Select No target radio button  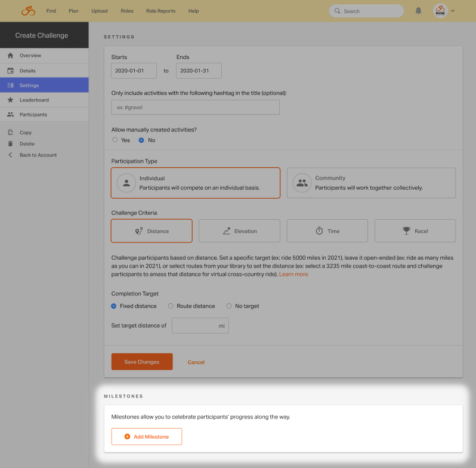point(229,306)
